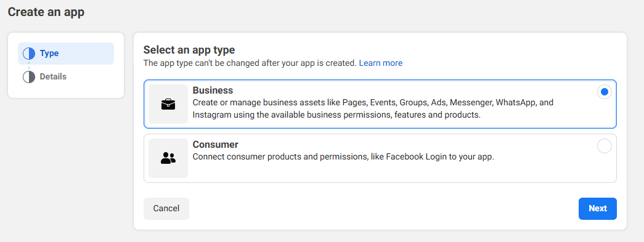Click the people icon for Consumer
This screenshot has height=242, width=644.
(168, 158)
